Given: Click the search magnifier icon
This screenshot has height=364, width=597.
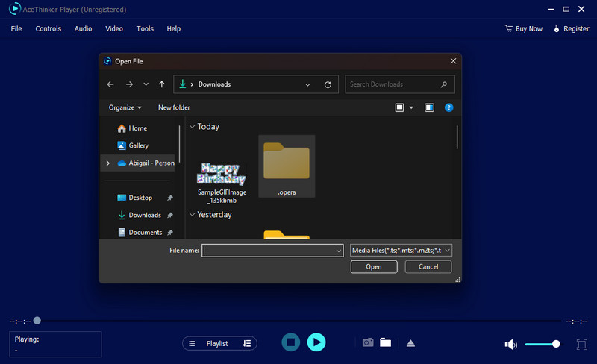Looking at the screenshot, I should click(x=444, y=84).
